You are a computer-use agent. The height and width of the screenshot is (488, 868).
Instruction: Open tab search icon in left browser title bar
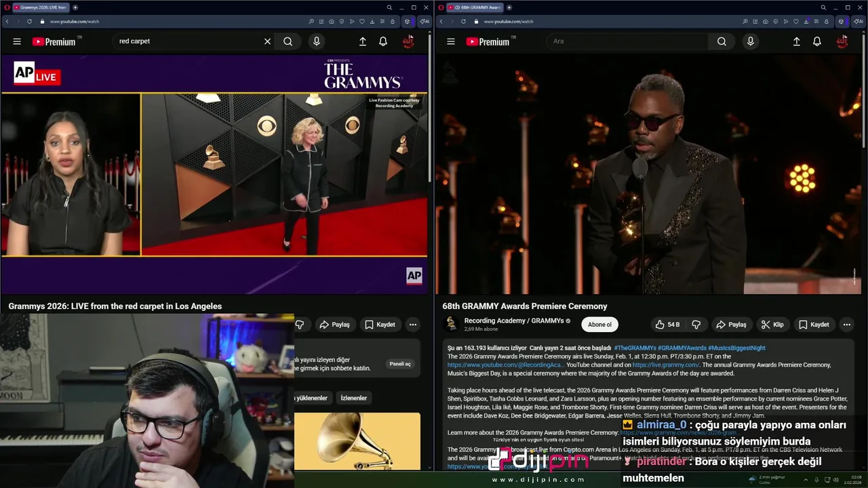point(389,7)
